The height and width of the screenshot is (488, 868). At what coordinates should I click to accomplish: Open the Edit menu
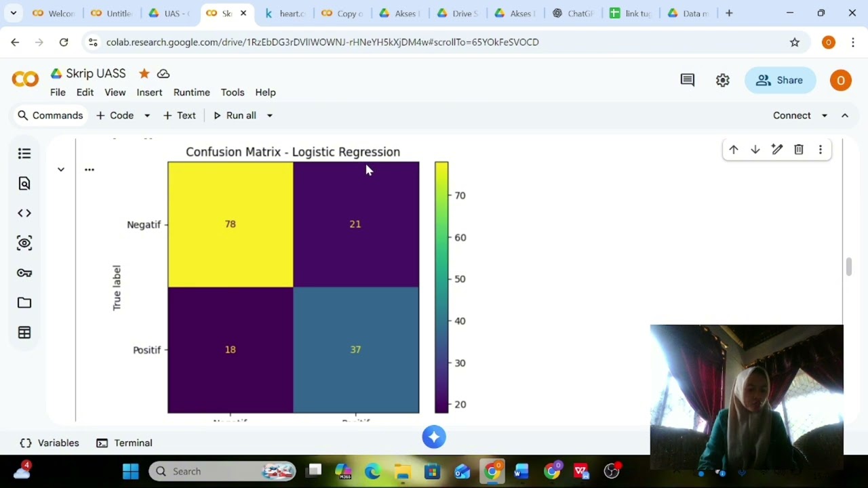tap(85, 92)
